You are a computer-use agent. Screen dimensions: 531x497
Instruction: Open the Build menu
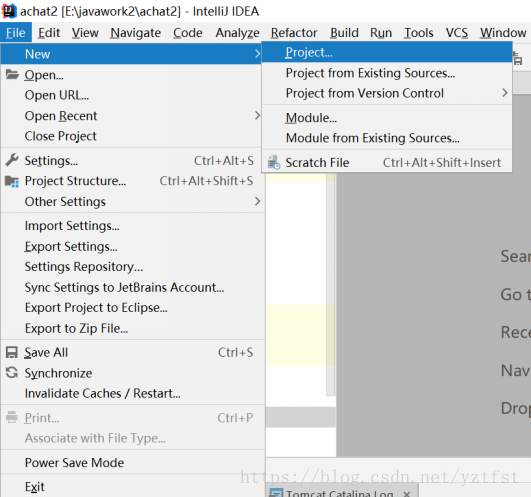[344, 33]
